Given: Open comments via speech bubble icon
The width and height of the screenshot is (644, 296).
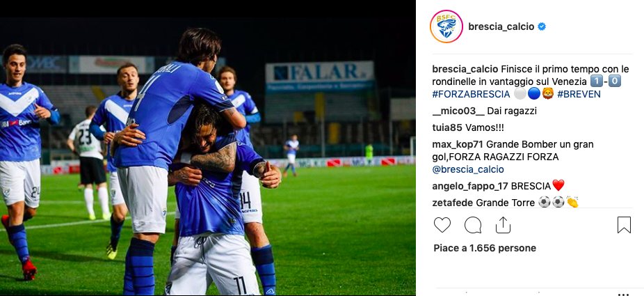Looking at the screenshot, I should [473, 225].
